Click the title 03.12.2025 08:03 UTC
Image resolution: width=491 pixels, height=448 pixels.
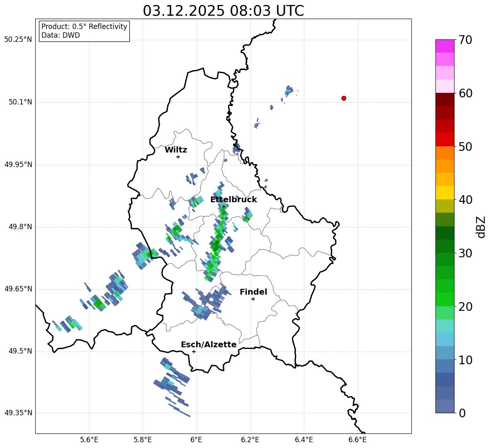[x=223, y=11]
